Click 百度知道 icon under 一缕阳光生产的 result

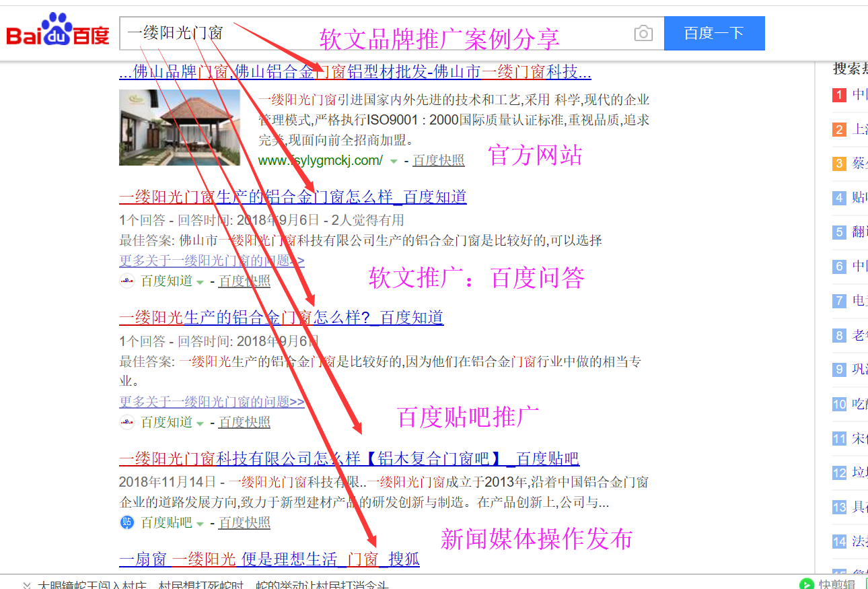click(x=126, y=422)
